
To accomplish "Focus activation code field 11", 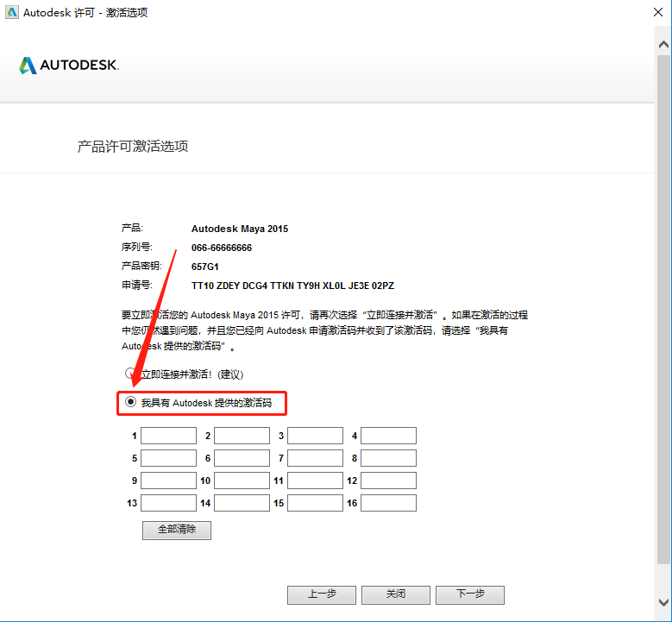I will point(315,481).
